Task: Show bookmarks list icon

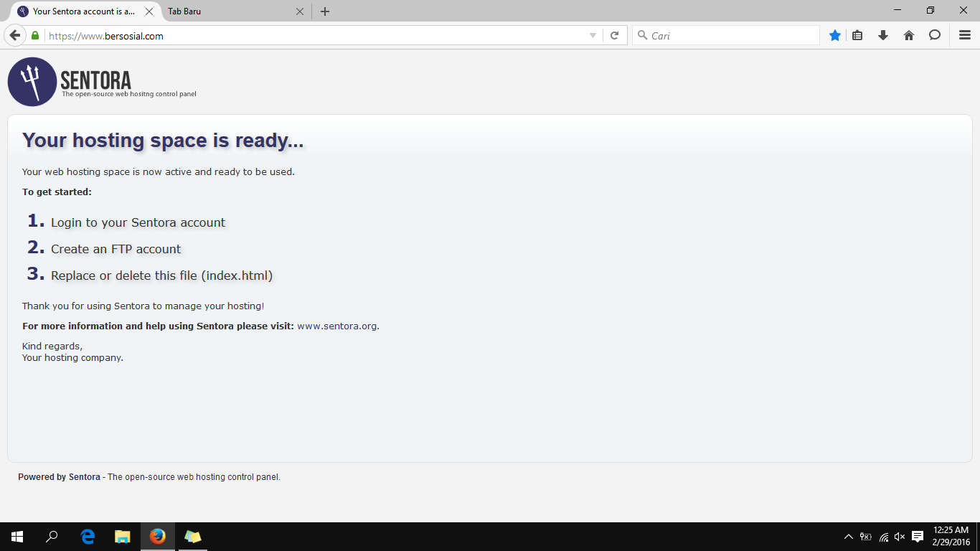Action: [x=857, y=35]
